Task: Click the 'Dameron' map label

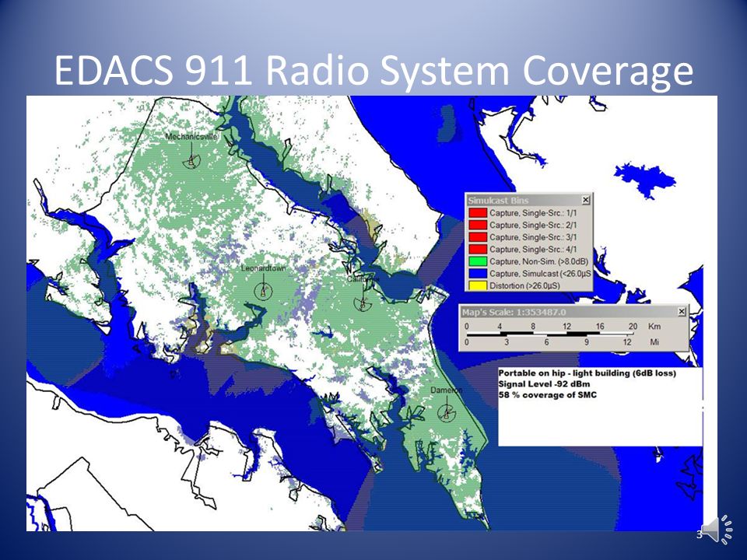Action: click(x=447, y=390)
